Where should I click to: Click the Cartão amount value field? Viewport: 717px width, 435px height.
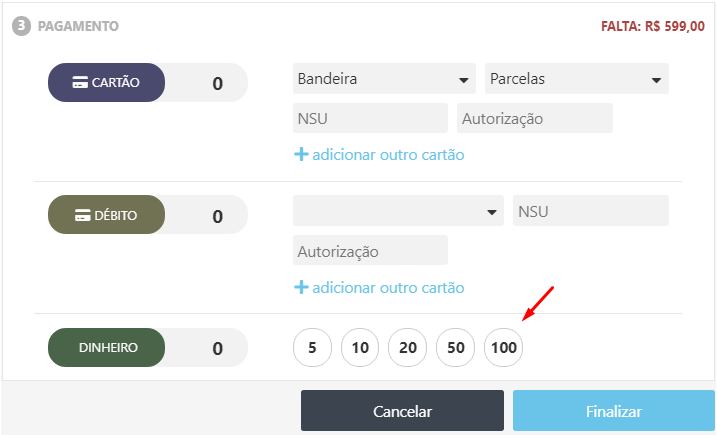tap(216, 83)
